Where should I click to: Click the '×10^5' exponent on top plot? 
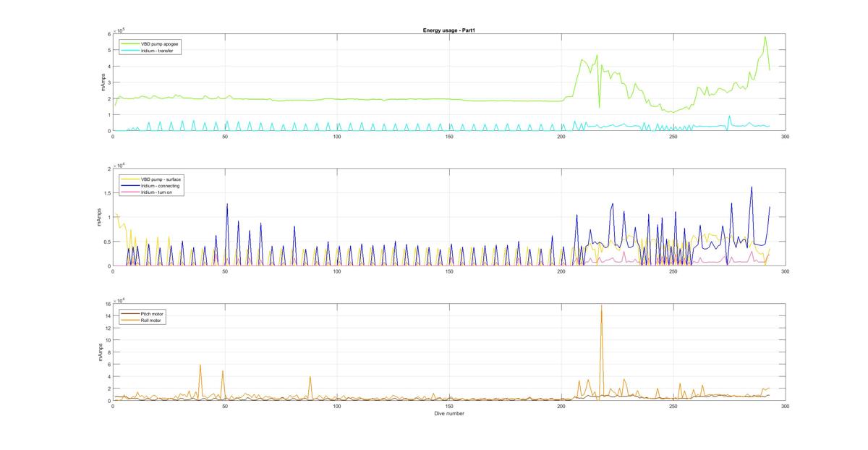pyautogui.click(x=119, y=30)
